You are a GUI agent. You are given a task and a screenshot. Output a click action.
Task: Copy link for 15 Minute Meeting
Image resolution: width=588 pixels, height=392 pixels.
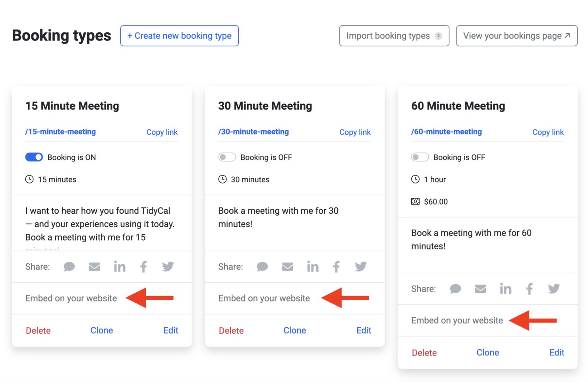point(162,132)
